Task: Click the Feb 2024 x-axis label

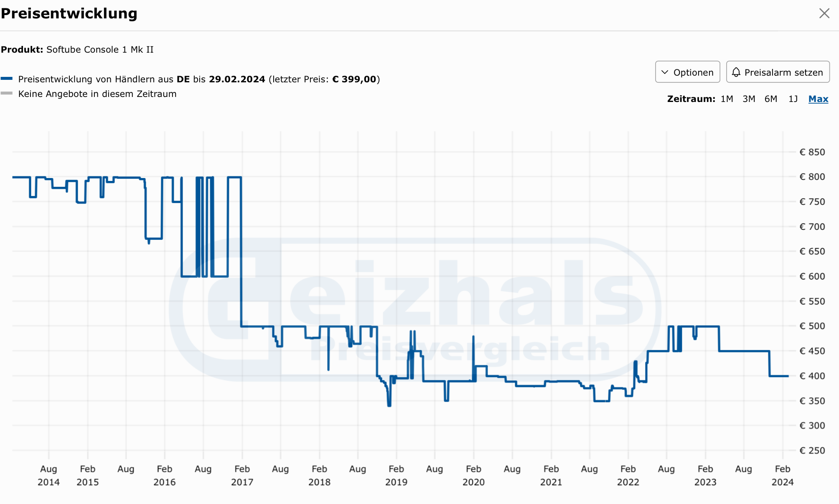Action: point(782,475)
